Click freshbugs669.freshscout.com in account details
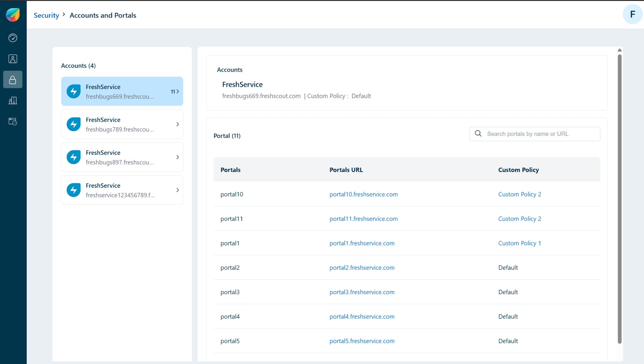The width and height of the screenshot is (644, 364). tap(261, 96)
